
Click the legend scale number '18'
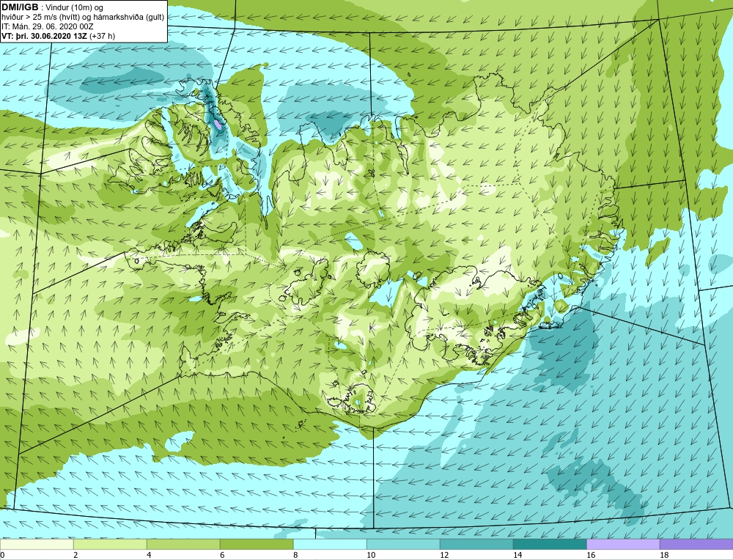click(664, 555)
